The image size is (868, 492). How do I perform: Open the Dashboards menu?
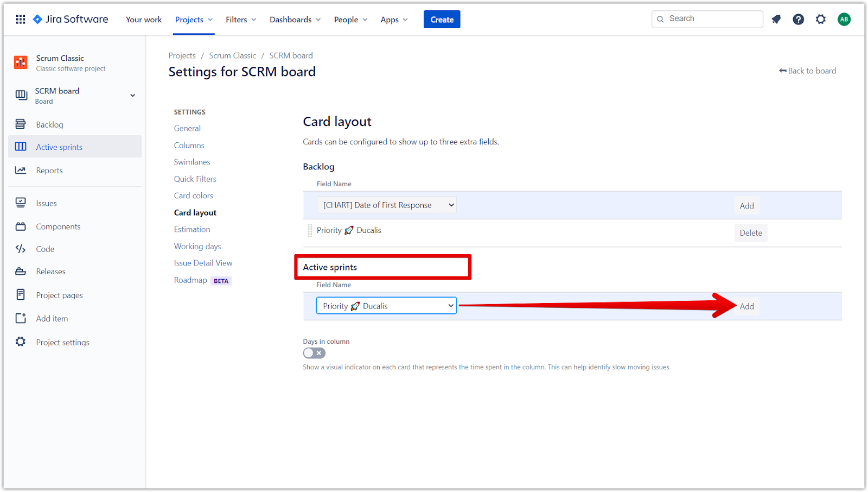point(295,20)
